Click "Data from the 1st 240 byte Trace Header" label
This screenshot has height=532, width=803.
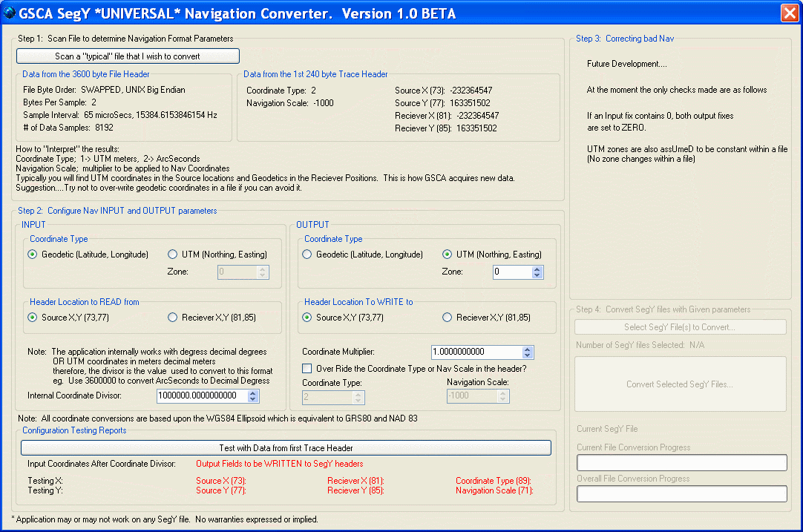point(315,74)
